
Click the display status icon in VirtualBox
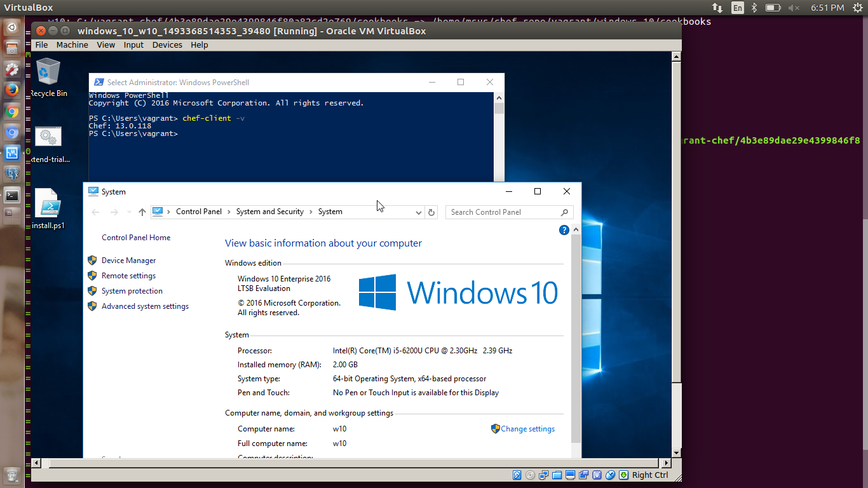[571, 475]
